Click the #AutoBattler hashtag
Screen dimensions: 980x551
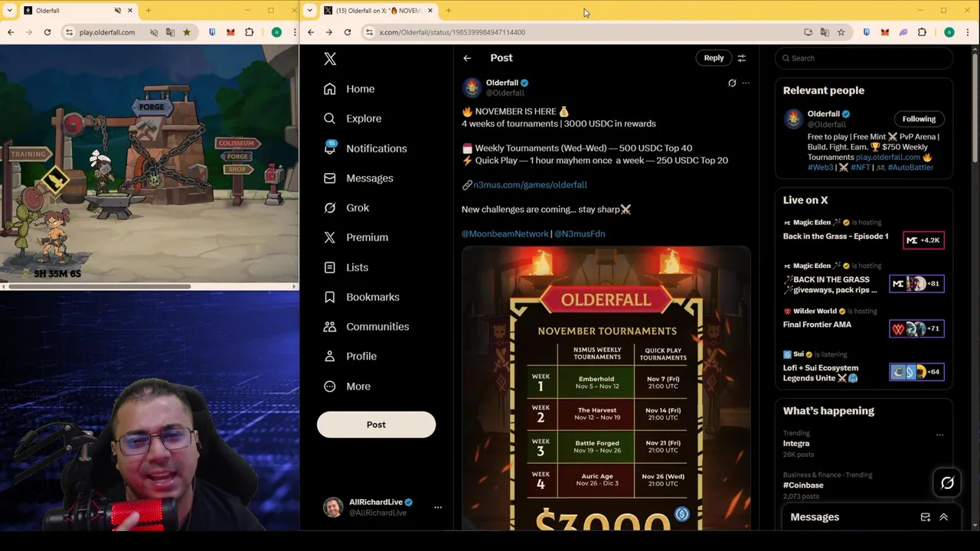pyautogui.click(x=910, y=167)
